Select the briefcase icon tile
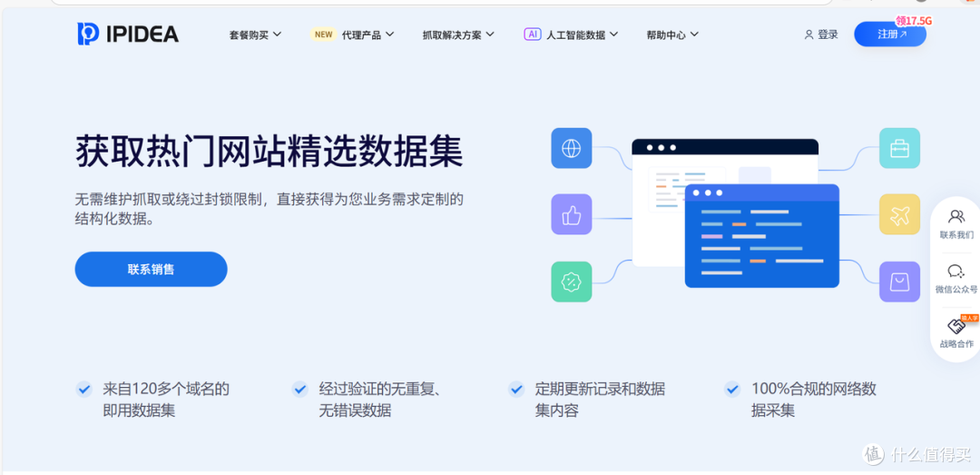This screenshot has height=475, width=980. pos(899,148)
